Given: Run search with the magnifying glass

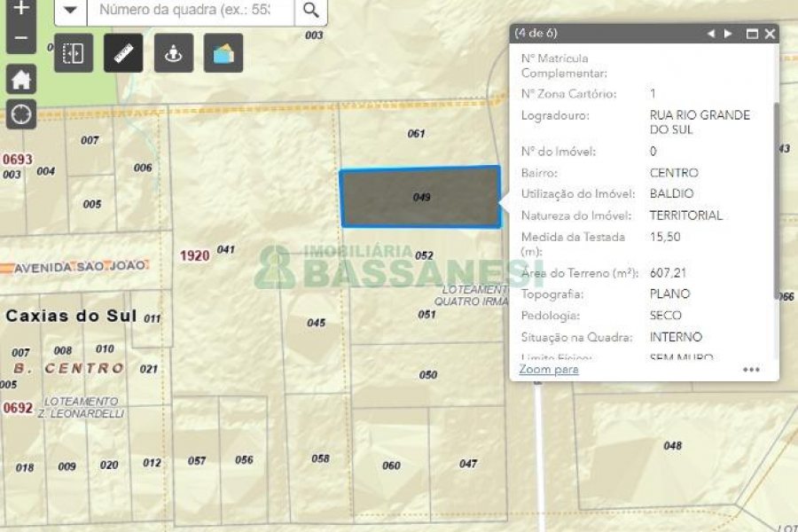Looking at the screenshot, I should click(310, 11).
